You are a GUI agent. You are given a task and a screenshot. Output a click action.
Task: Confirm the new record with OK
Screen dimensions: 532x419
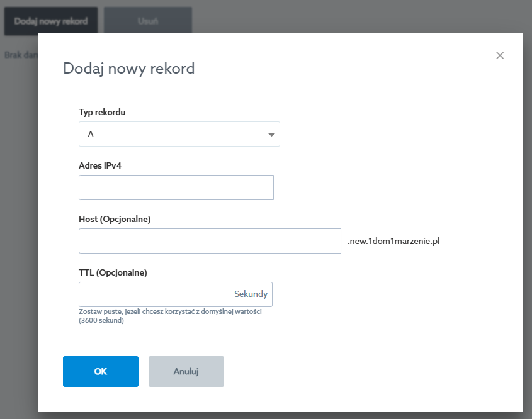[x=100, y=371]
